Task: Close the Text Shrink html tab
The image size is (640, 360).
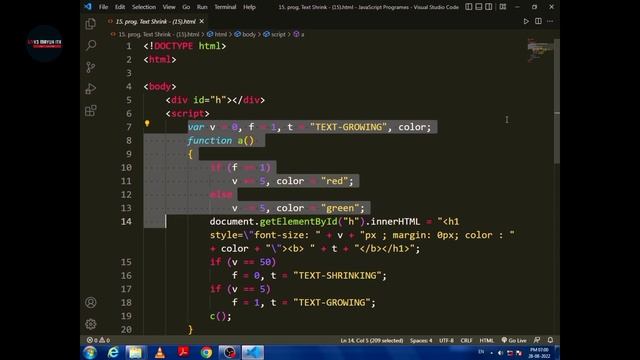Action: pos(202,21)
